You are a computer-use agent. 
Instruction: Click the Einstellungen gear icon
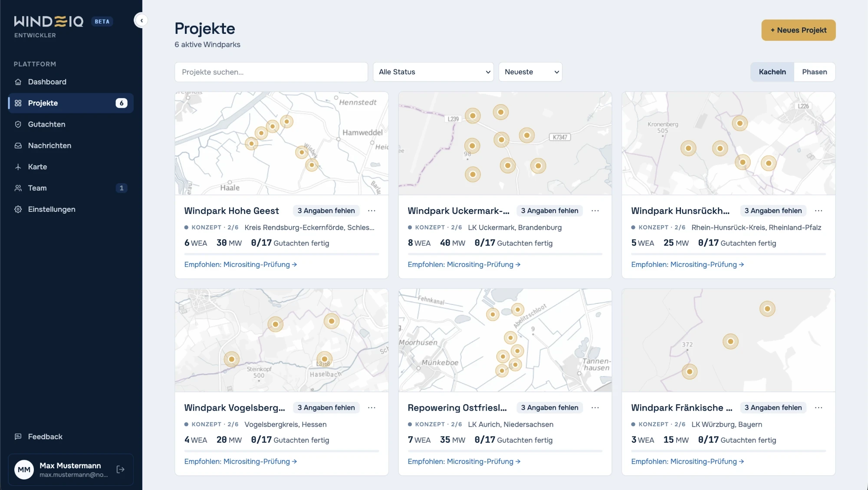18,210
